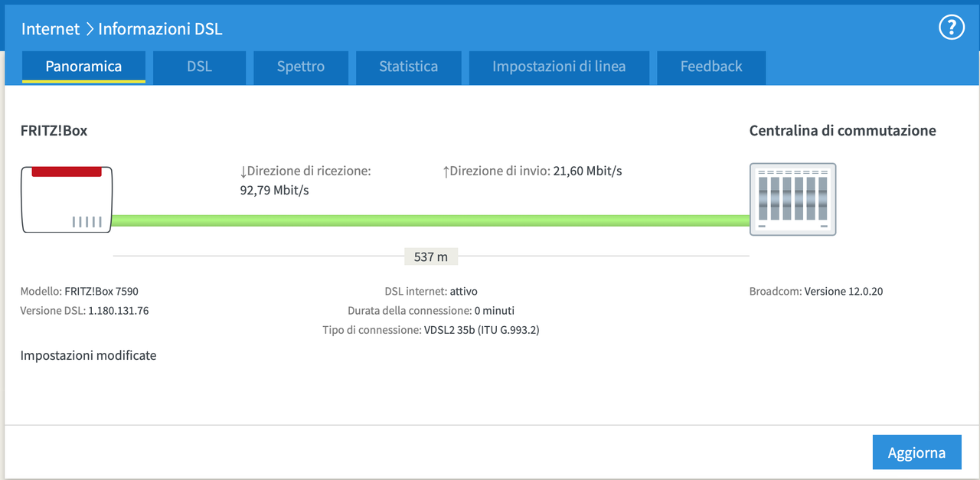Click the Modello FRITZ!Box 7590 text

click(80, 291)
